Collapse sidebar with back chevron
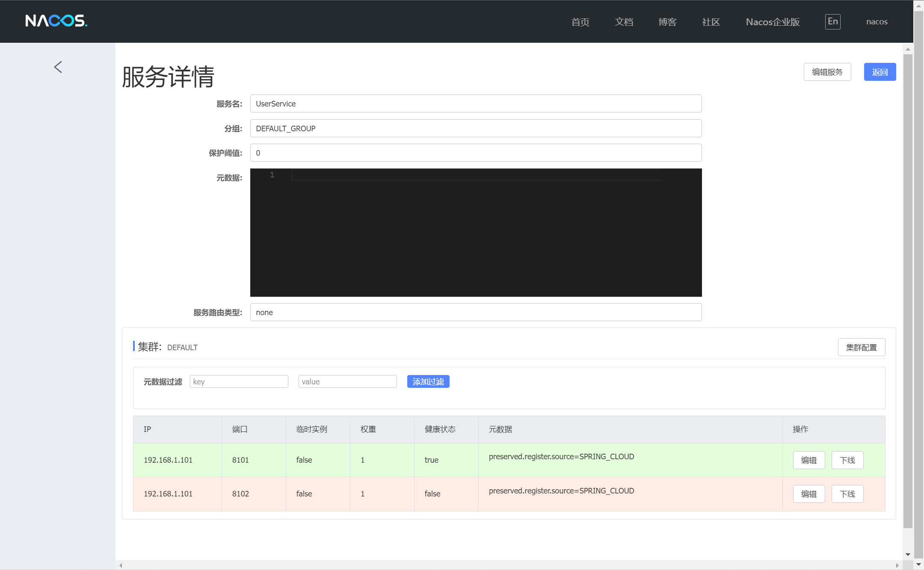Viewport: 924px width, 570px height. 58,67
